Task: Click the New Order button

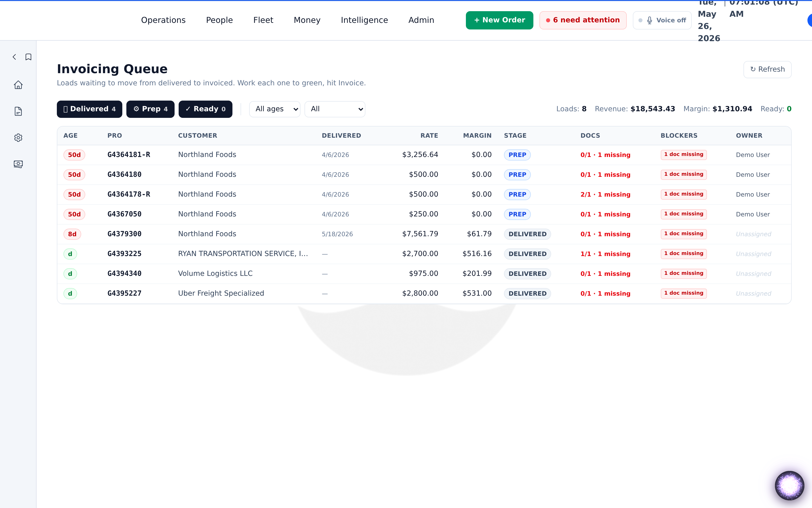Action: pos(500,20)
